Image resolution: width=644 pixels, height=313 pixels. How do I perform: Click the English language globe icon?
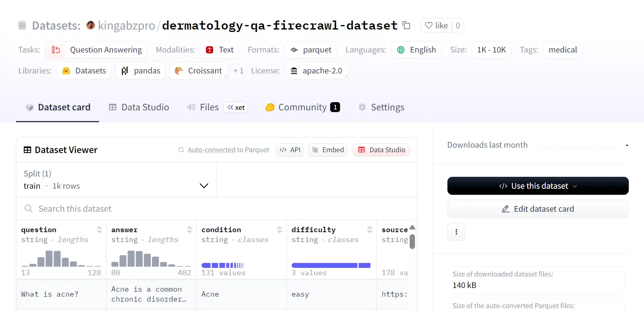pos(401,50)
